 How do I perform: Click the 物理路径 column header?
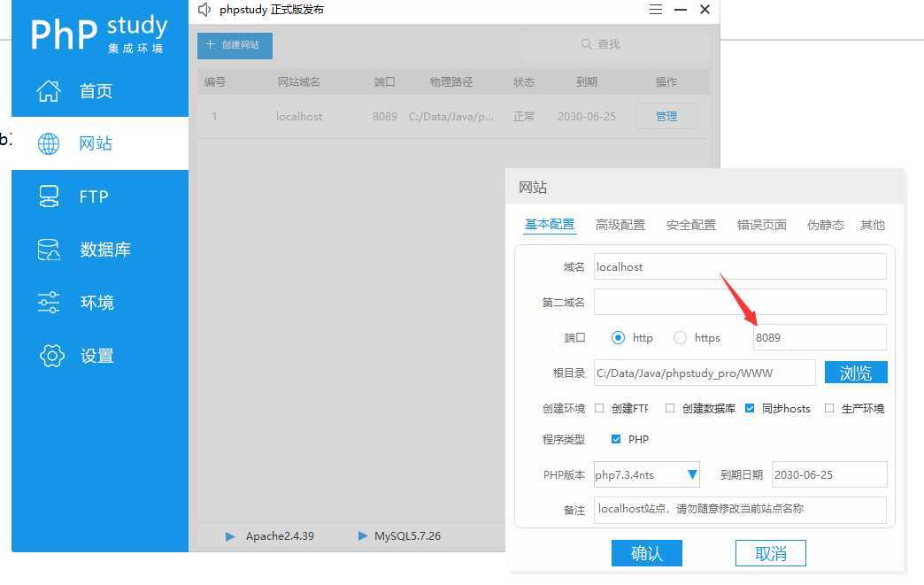[x=450, y=82]
